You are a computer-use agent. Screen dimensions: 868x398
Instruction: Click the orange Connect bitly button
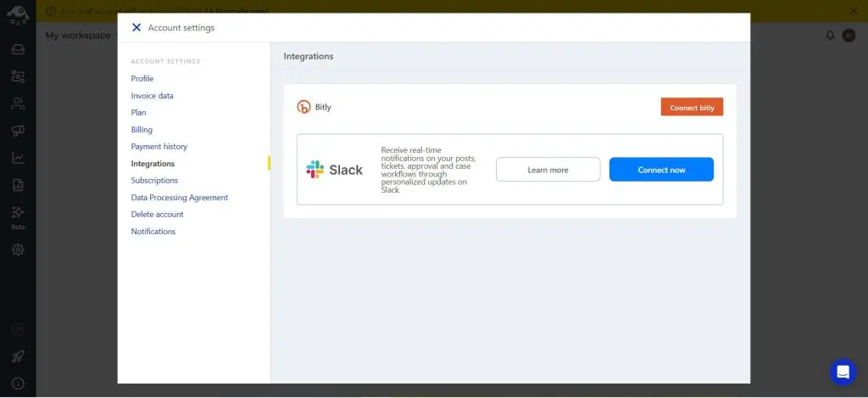tap(692, 107)
